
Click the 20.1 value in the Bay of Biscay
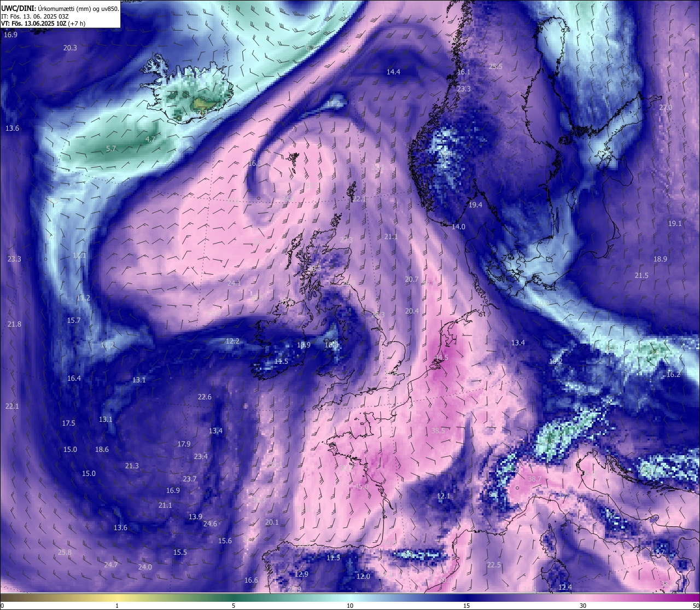pyautogui.click(x=272, y=522)
